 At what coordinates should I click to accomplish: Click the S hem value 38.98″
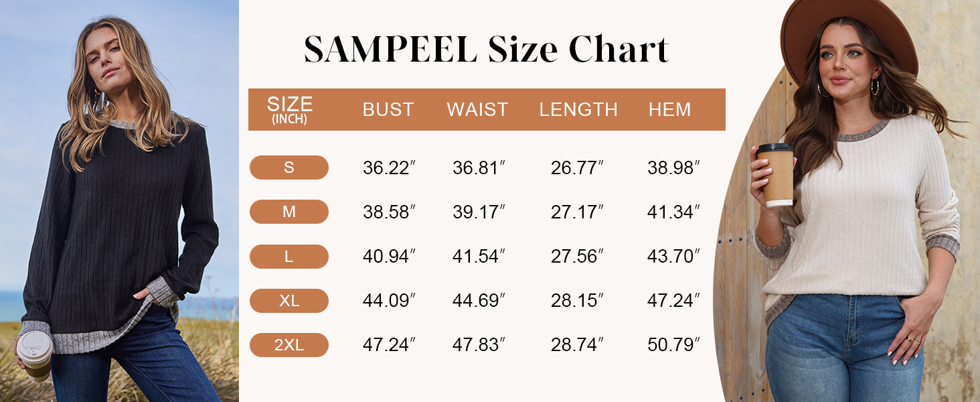click(x=673, y=168)
